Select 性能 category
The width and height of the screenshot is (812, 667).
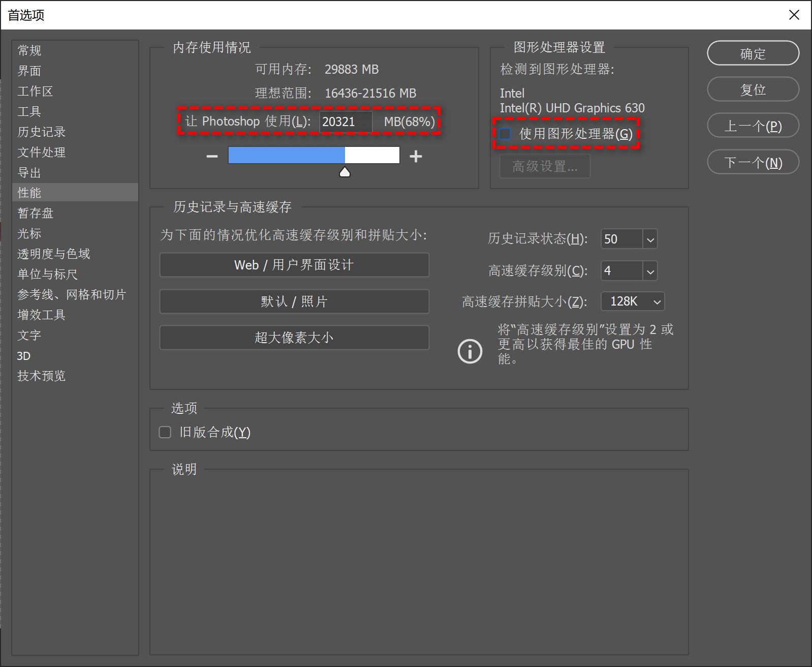point(75,193)
